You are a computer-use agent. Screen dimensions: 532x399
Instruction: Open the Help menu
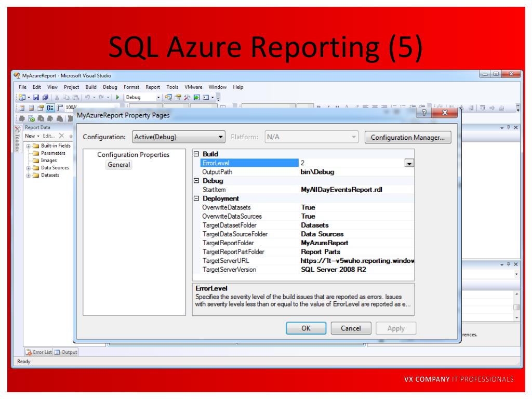[238, 87]
